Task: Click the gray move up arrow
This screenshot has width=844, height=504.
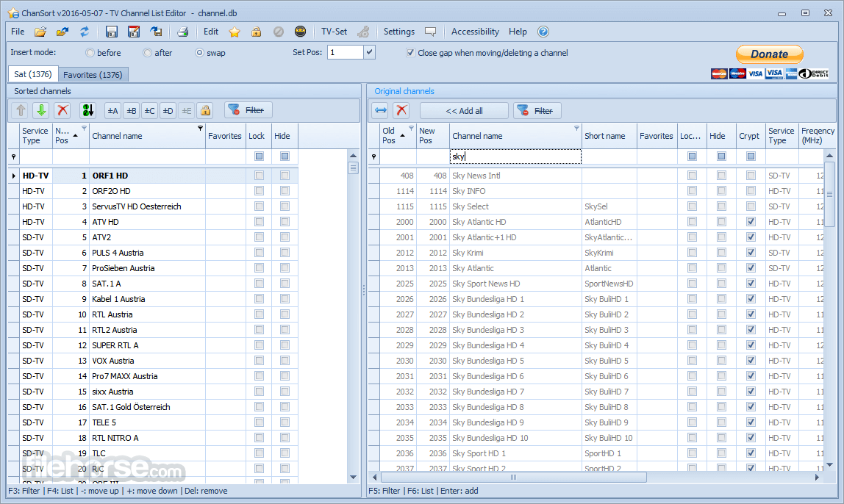Action: click(x=21, y=110)
